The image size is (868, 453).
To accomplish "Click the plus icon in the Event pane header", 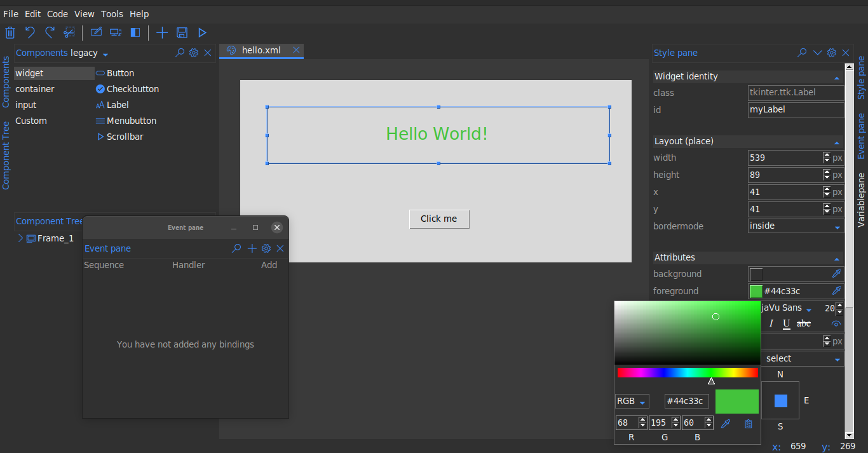I will 252,248.
